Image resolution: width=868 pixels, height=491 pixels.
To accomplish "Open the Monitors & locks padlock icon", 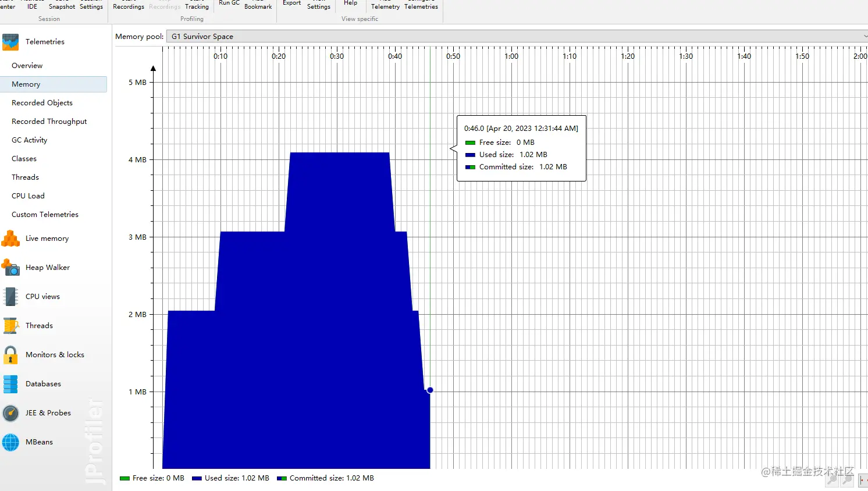I will tap(10, 355).
